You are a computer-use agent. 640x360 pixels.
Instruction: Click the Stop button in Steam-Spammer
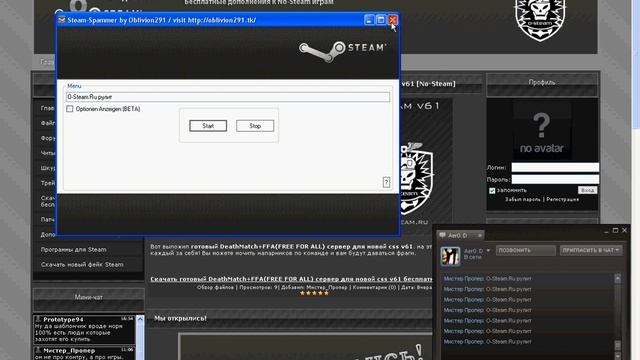pyautogui.click(x=255, y=126)
